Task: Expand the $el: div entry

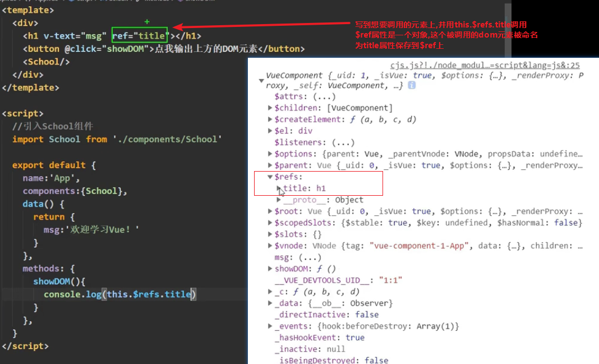Action: (x=270, y=131)
